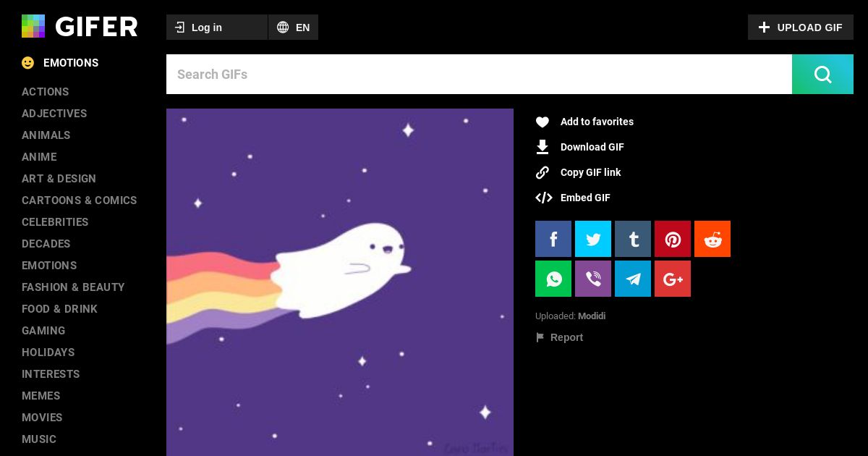Open the FASHION & BEAUTY category
868x456 pixels.
[73, 287]
